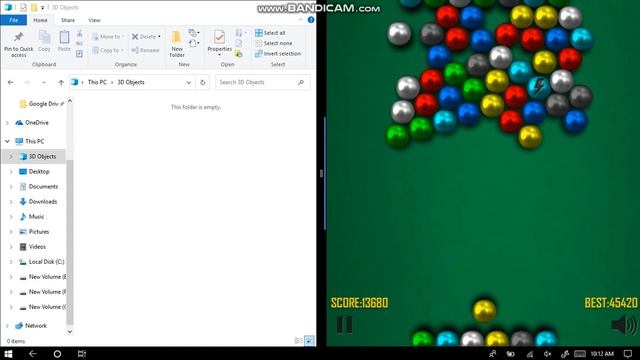Click navigation pane scroll down arrow

coord(70,331)
